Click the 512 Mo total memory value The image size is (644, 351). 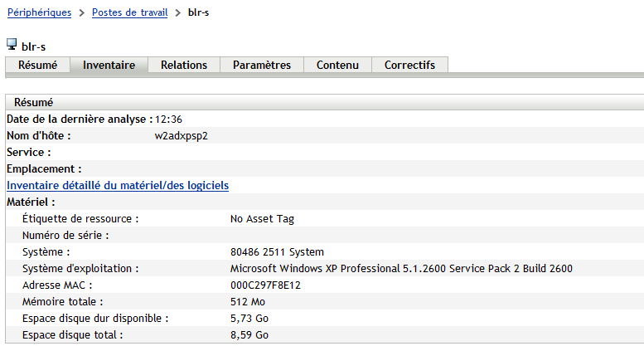(248, 301)
